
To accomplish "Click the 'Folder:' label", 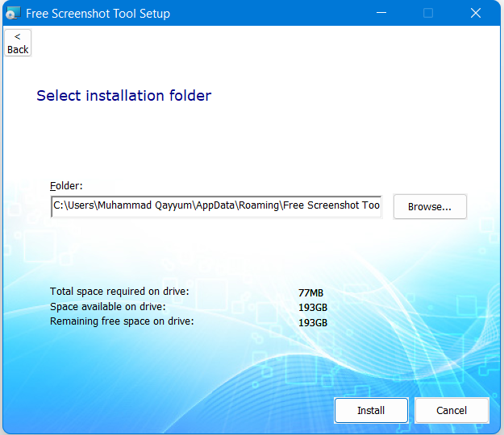I will (x=66, y=186).
